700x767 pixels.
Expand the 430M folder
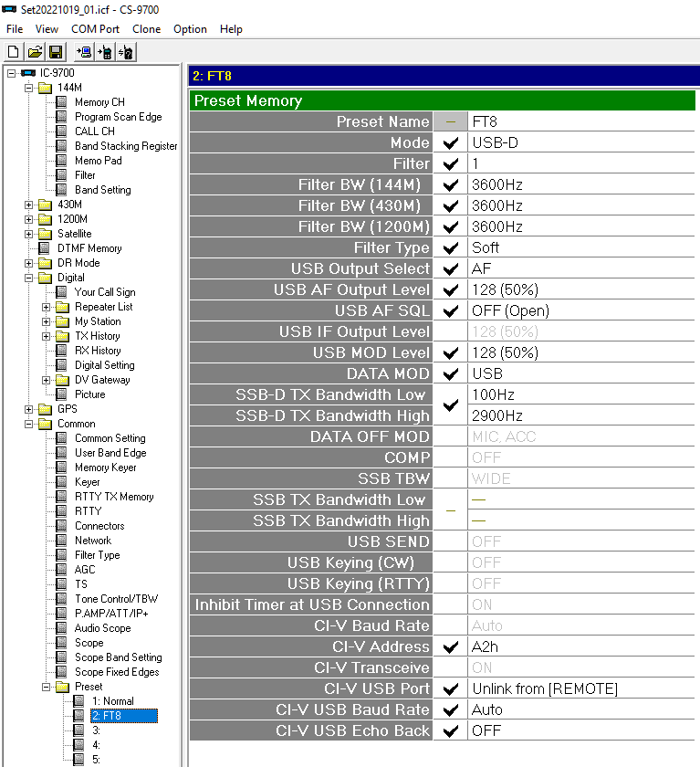pos(28,205)
